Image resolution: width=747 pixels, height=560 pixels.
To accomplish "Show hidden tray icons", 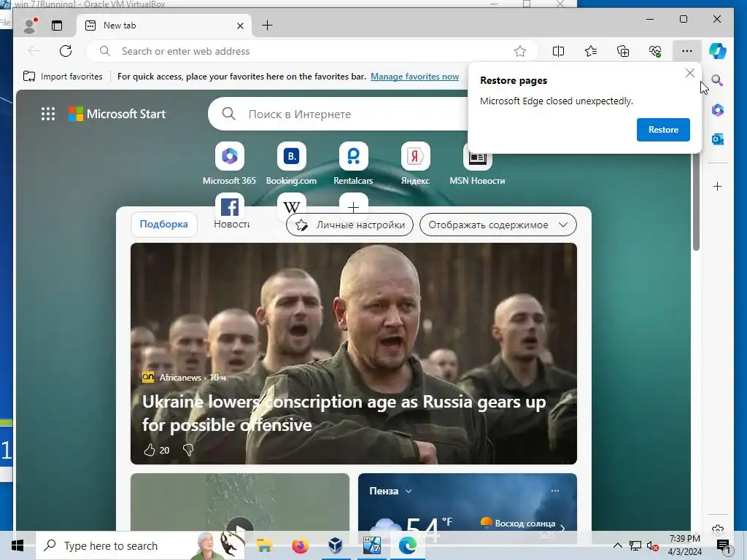I will [x=617, y=545].
